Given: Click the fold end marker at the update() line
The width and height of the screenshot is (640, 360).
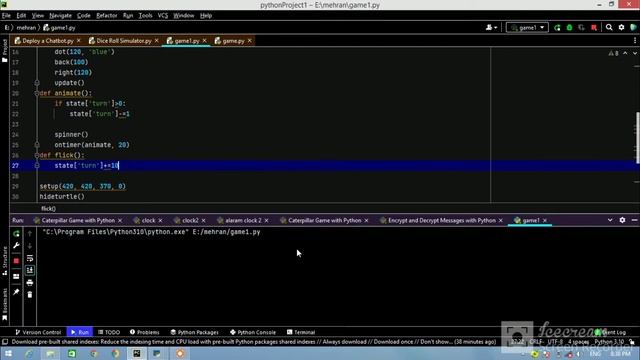Looking at the screenshot, I should pyautogui.click(x=37, y=83).
